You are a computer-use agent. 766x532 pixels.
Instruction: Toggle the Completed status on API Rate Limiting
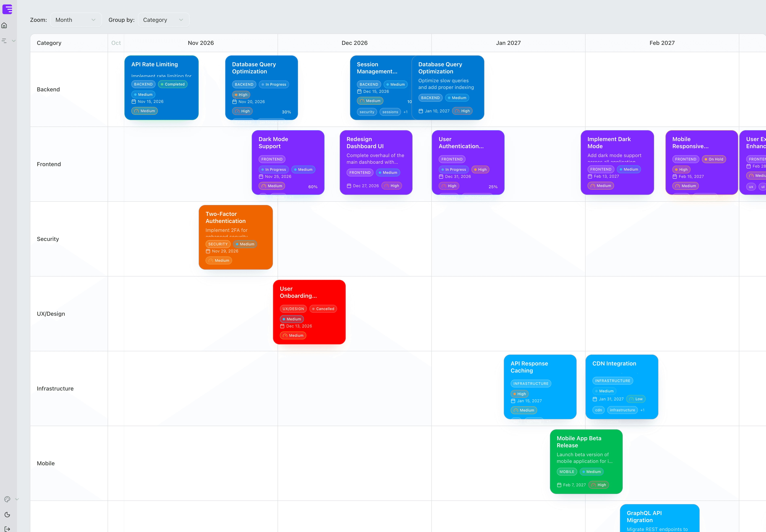[x=173, y=84]
